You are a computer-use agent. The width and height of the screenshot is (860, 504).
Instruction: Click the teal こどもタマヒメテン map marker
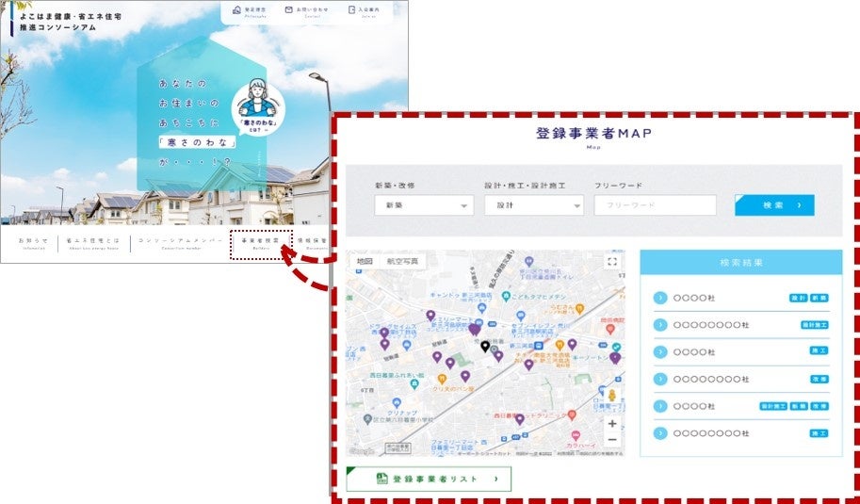(505, 296)
